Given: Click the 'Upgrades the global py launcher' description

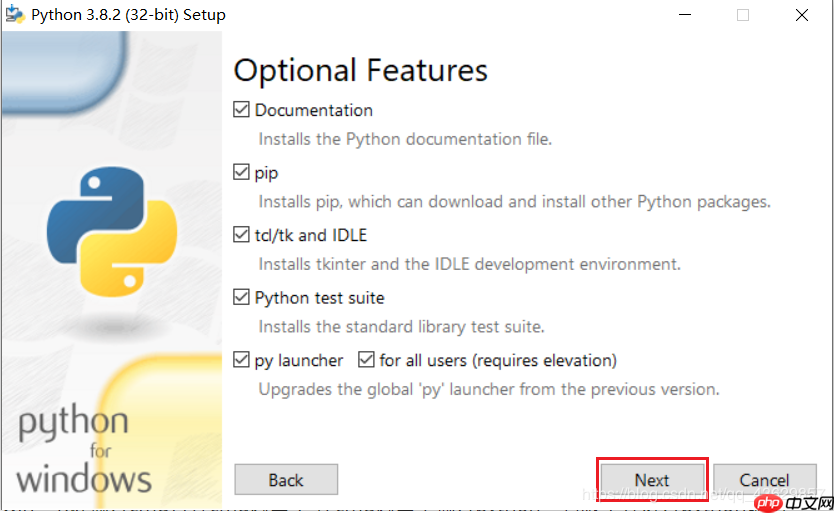Looking at the screenshot, I should [488, 389].
